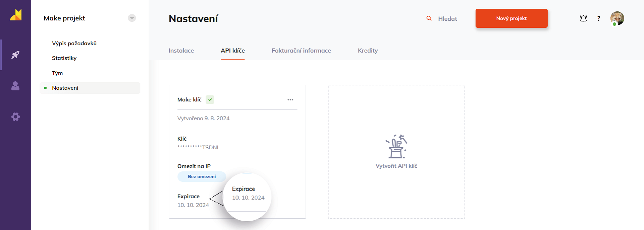Screen dimensions: 644x230
Task: Click into the Hledat search field
Action: click(447, 19)
